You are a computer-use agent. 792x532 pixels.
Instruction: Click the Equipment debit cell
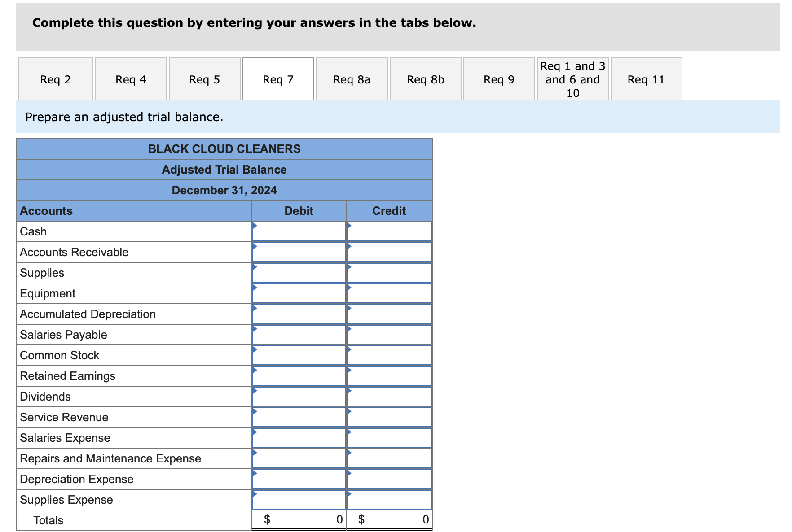tap(299, 293)
